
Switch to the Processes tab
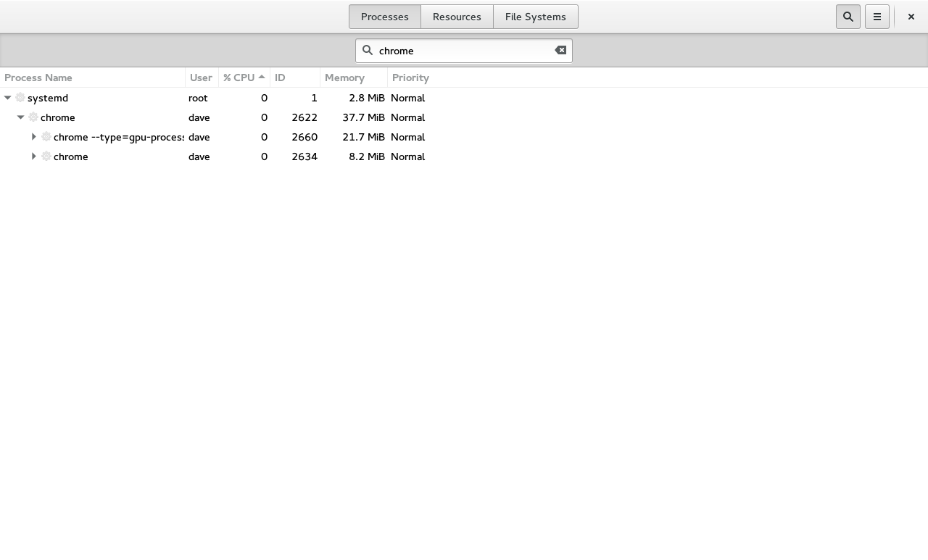click(385, 17)
